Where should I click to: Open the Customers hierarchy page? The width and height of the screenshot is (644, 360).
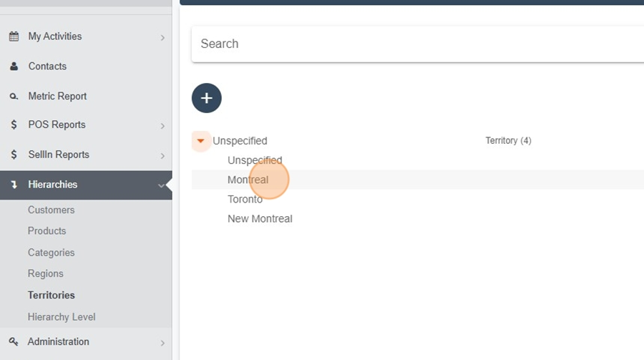click(52, 210)
